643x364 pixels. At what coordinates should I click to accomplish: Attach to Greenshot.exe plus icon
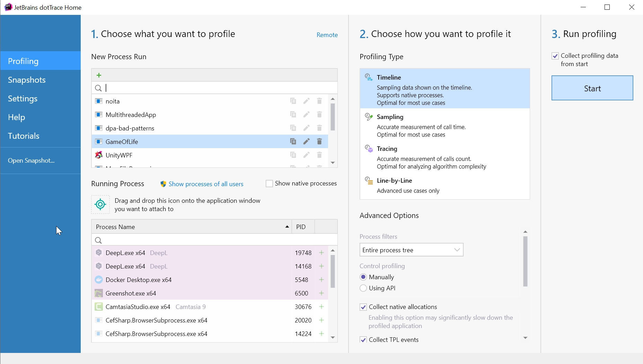(x=321, y=293)
